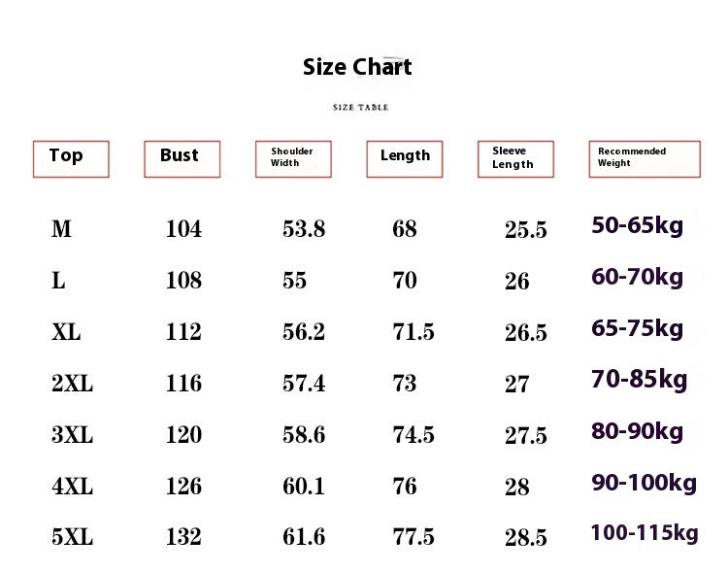
Task: Select the Sleeve Length header box
Action: click(x=515, y=158)
